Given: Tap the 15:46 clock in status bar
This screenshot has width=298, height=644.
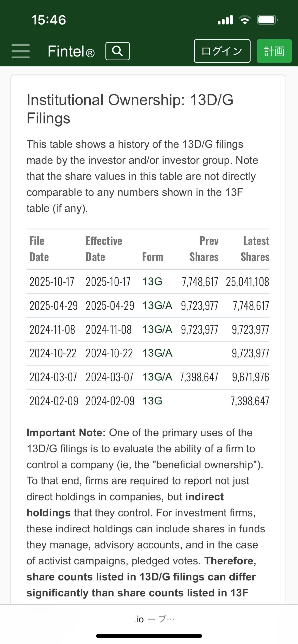Looking at the screenshot, I should point(49,20).
